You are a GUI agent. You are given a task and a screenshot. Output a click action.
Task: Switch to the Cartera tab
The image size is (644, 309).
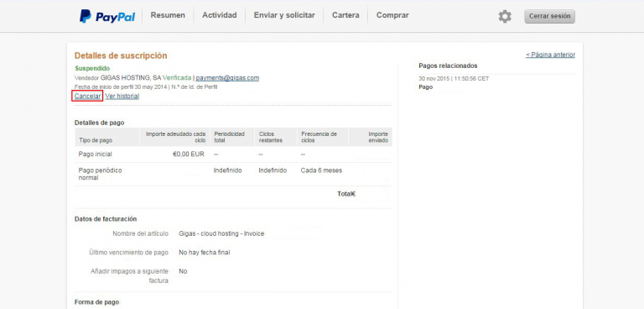coord(345,15)
